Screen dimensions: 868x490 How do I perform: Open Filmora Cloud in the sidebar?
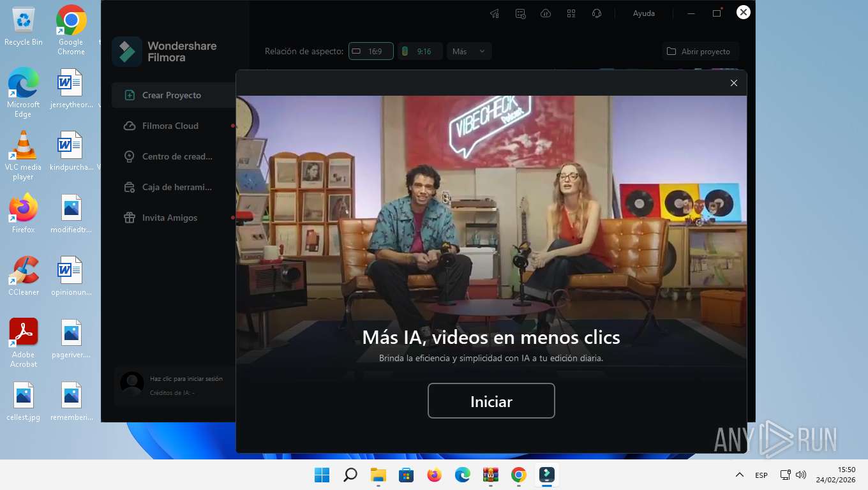click(174, 126)
